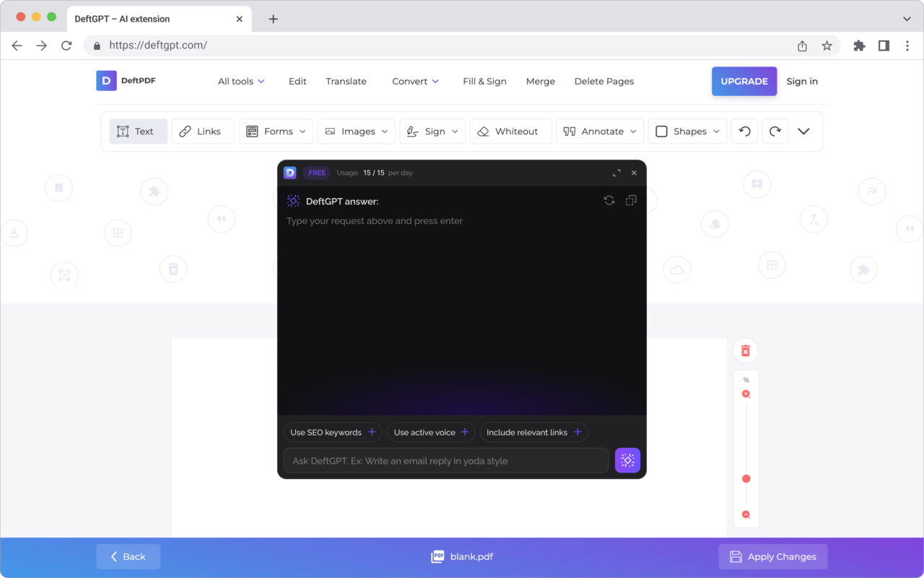
Task: Open Delete Pages
Action: (604, 82)
